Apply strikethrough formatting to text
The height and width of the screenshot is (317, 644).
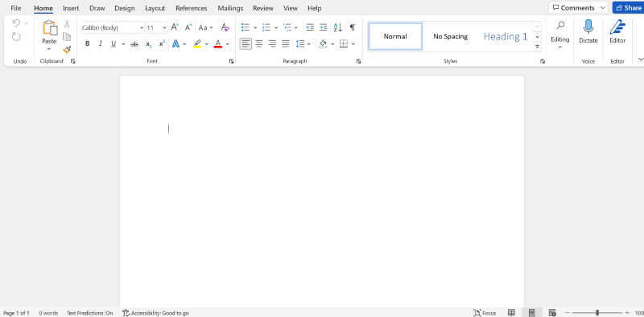click(134, 44)
